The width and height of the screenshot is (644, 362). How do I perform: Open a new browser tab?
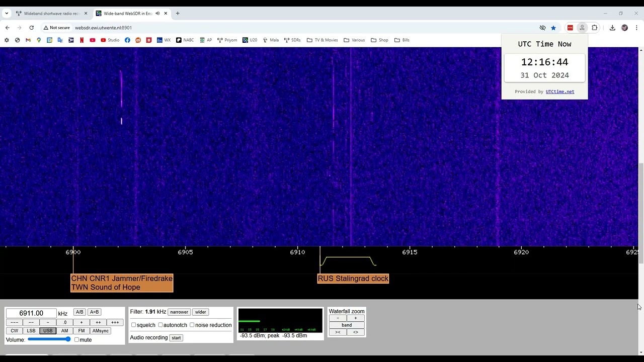click(x=178, y=14)
